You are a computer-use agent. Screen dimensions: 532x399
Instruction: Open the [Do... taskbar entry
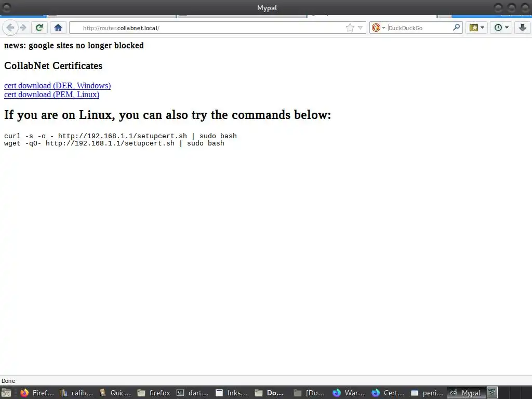310,393
